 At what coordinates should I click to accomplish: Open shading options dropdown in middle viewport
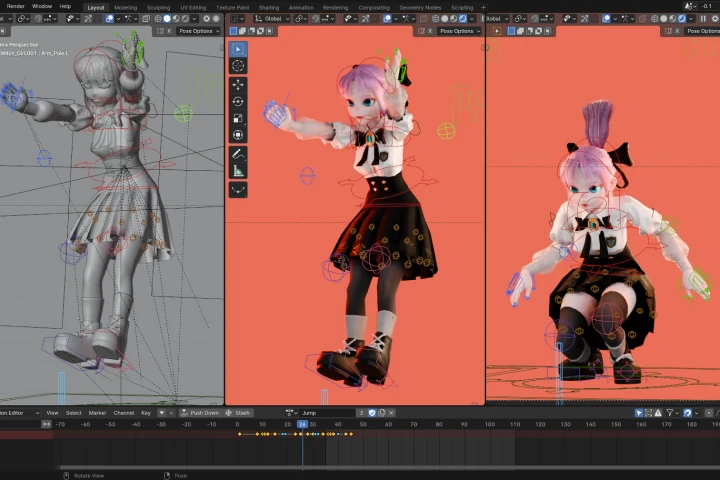[472, 19]
